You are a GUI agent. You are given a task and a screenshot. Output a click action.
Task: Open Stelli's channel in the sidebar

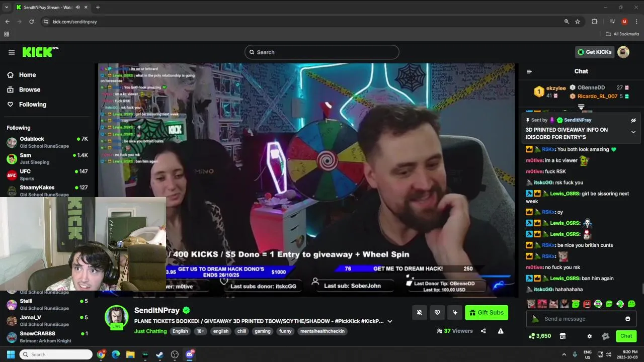coord(47,304)
